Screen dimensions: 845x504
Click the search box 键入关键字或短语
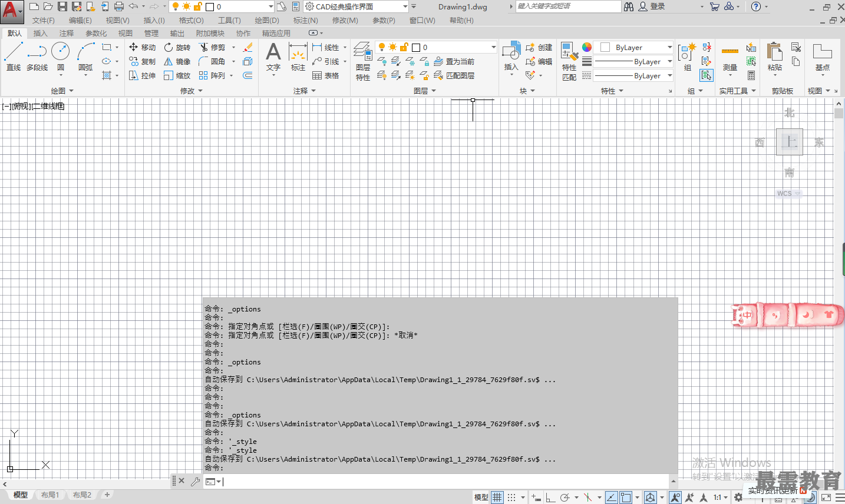(568, 6)
